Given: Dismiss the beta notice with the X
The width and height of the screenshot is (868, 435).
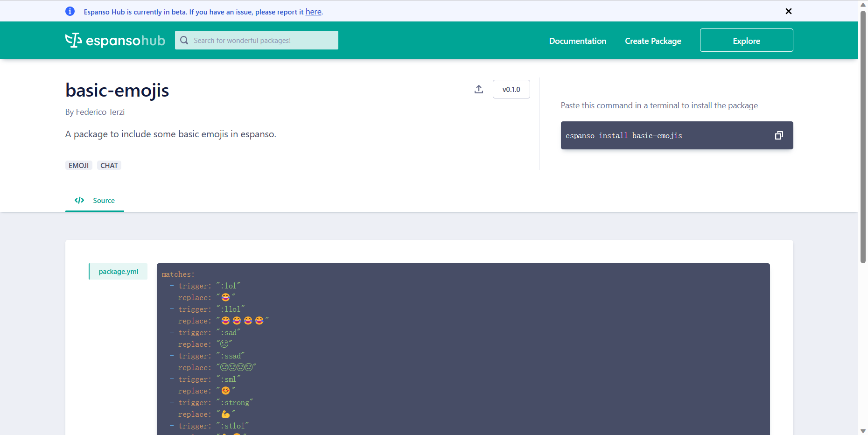Looking at the screenshot, I should click(x=788, y=11).
